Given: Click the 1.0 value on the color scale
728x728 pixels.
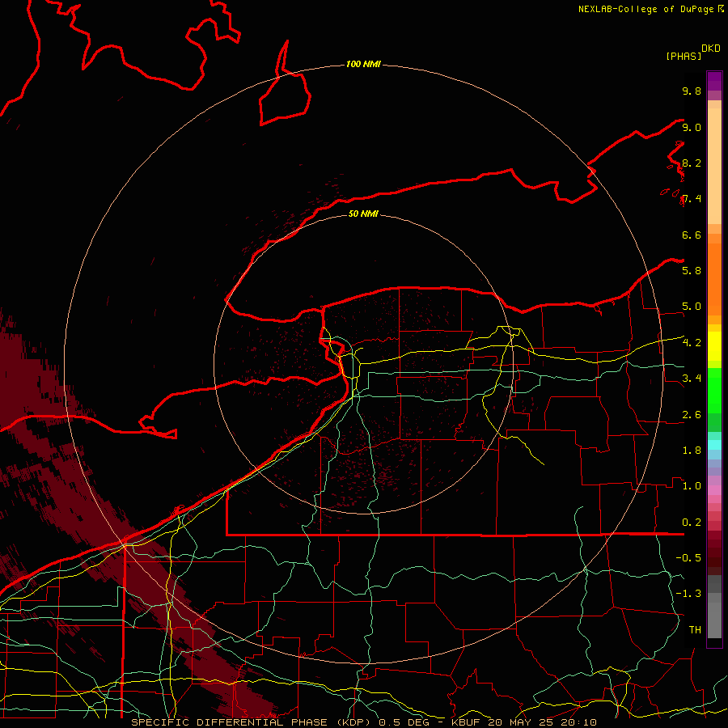Looking at the screenshot, I should pyautogui.click(x=692, y=486).
